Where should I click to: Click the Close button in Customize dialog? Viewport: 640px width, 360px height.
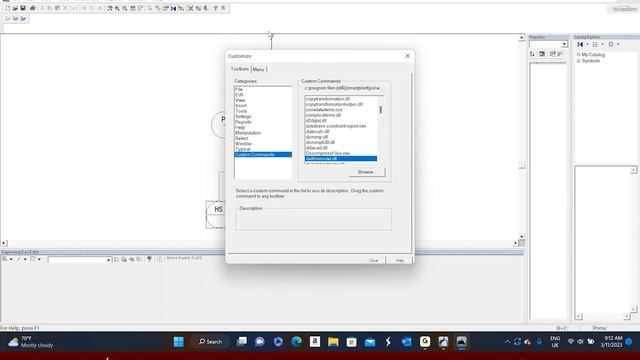373,260
